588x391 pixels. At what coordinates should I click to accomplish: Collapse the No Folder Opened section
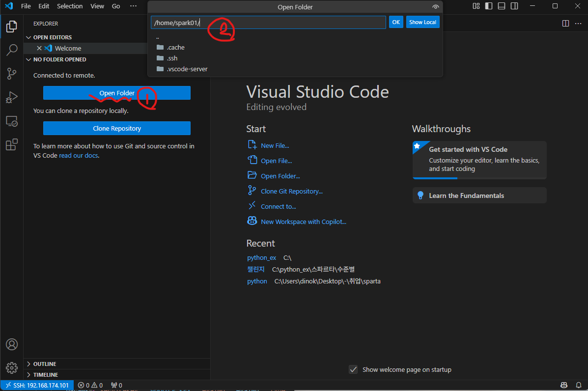click(59, 59)
